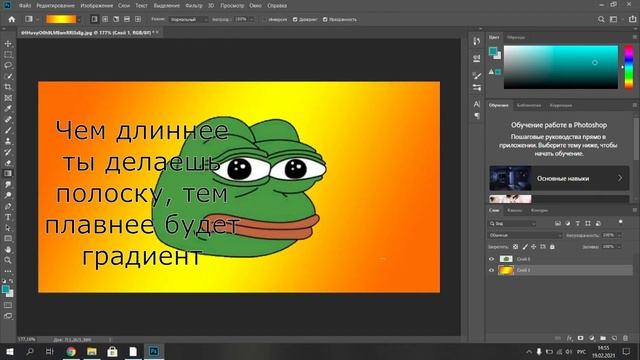Switch to the Библиотеки tab
640x360 pixels.
[529, 105]
